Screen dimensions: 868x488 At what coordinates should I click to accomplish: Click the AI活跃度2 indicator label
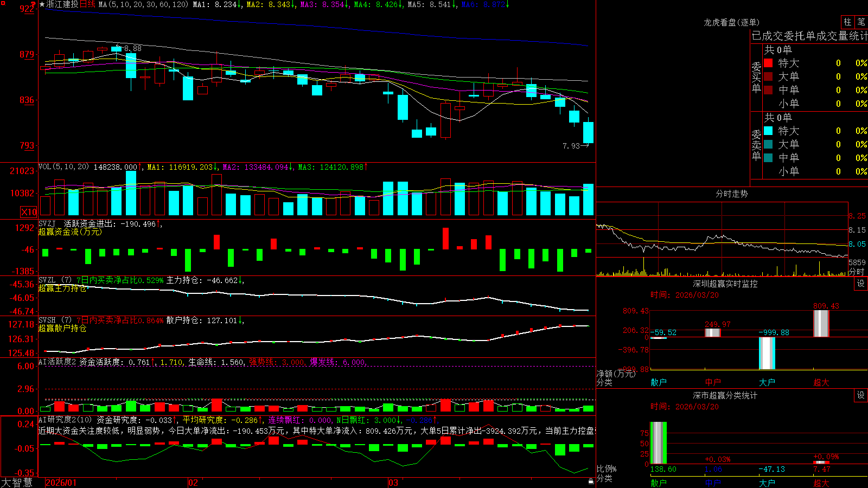[x=58, y=362]
